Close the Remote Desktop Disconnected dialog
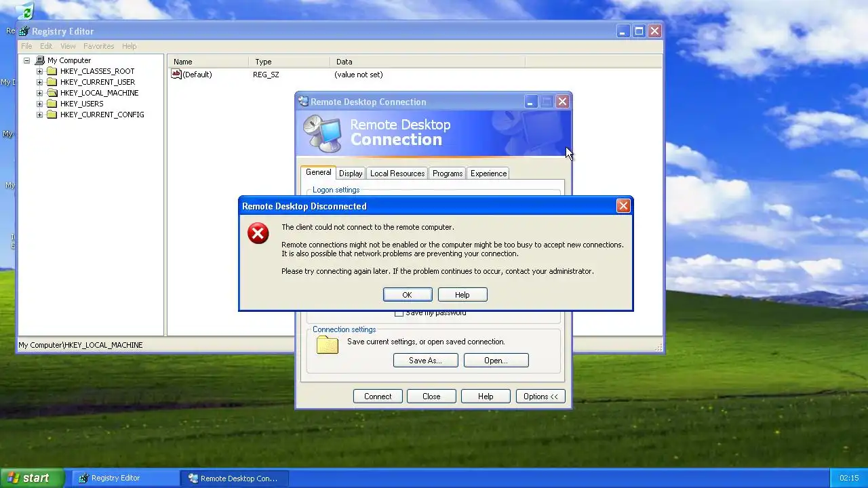 [623, 206]
